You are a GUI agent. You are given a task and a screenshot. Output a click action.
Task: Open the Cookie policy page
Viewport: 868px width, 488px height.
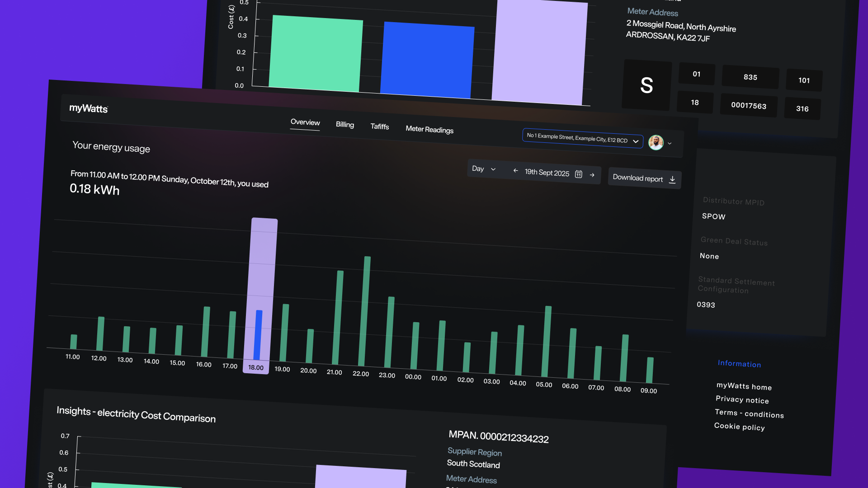click(739, 427)
